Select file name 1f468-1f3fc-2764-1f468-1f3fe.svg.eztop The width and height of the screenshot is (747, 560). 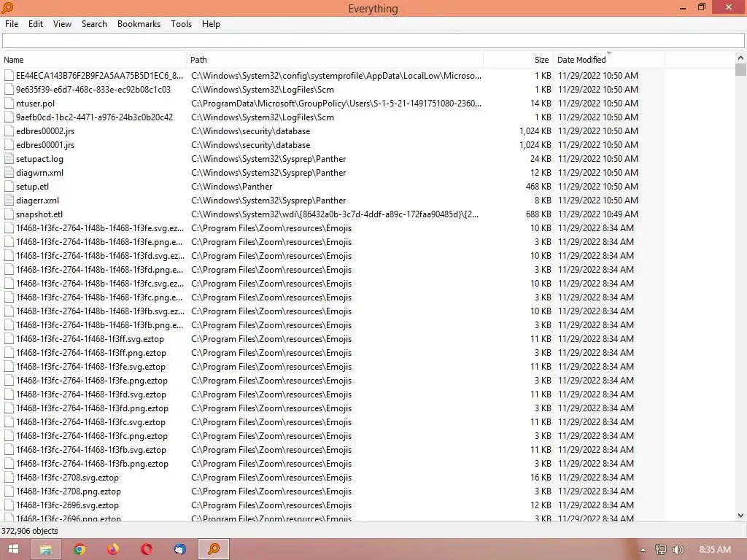point(90,367)
